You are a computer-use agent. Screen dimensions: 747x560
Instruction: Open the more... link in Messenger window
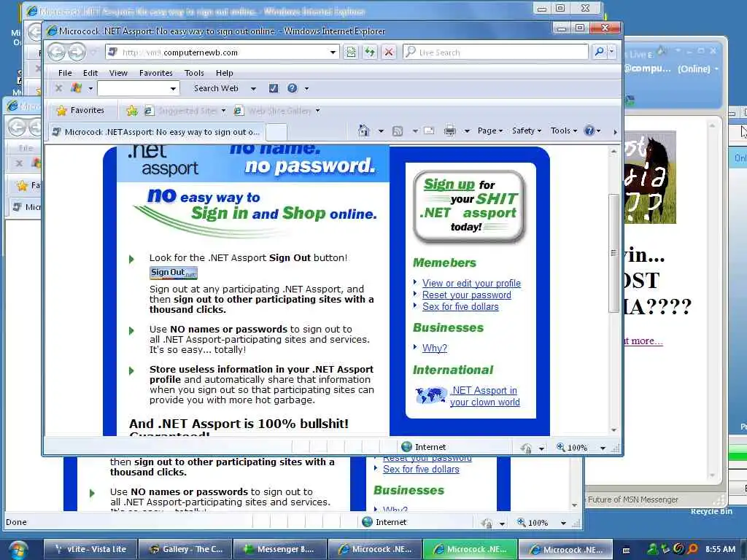pos(643,341)
